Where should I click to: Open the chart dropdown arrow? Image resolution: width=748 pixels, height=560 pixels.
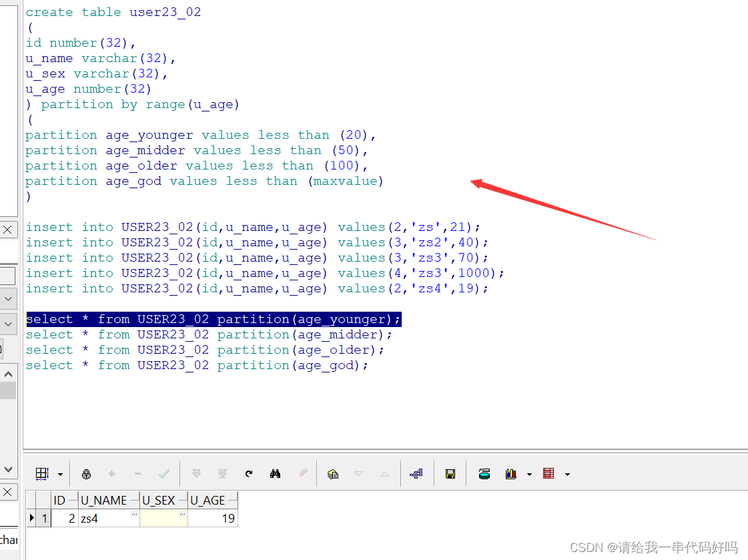(x=529, y=474)
